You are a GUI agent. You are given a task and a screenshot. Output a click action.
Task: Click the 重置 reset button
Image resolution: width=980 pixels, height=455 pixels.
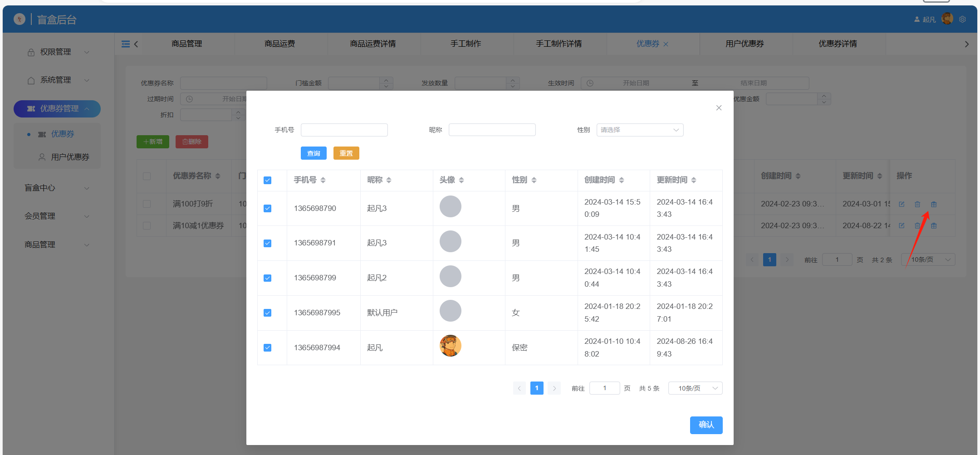click(x=346, y=153)
